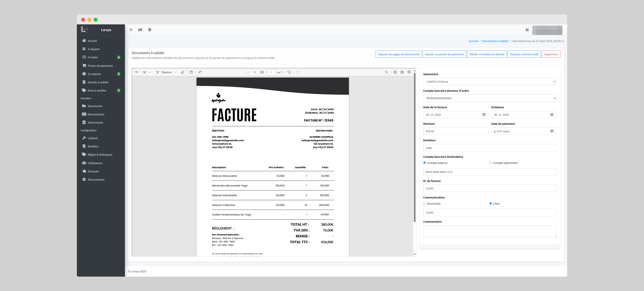Print the invoice PDF
Screen dimensions: 644x291
pyautogui.click(x=395, y=72)
